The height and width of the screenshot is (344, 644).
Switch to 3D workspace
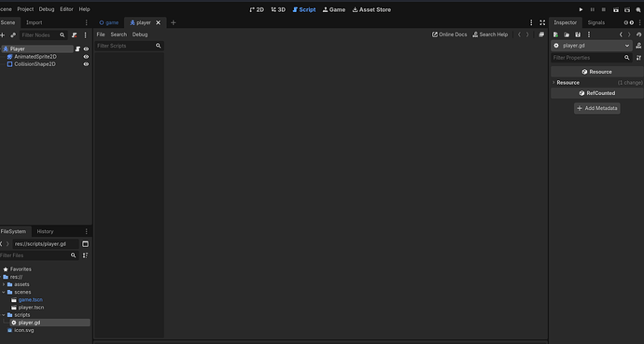[278, 9]
